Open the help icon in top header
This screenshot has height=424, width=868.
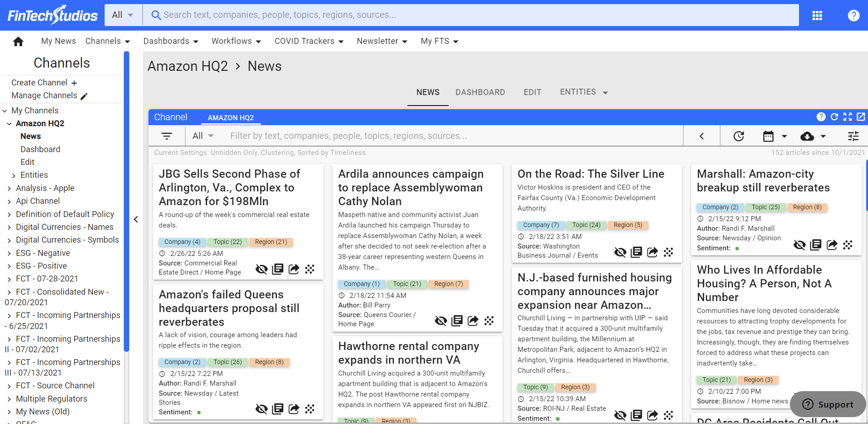click(x=853, y=16)
